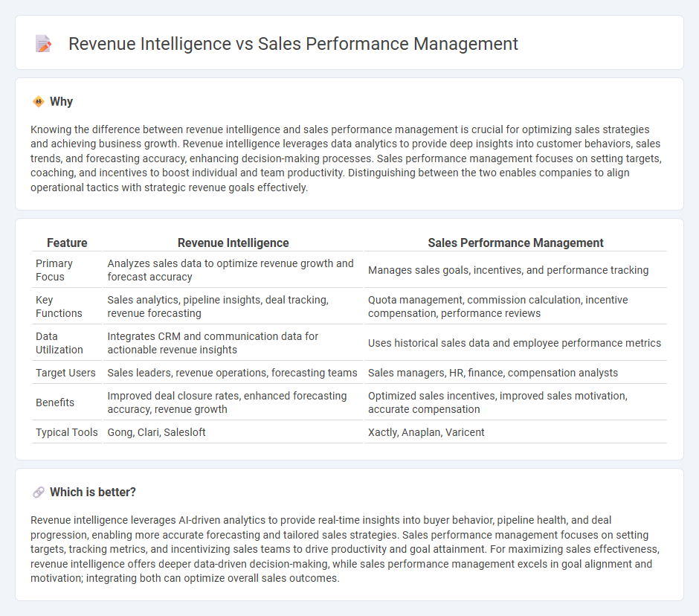Click the 'Typical Tools' row label
This screenshot has height=616, width=699.
(66, 432)
